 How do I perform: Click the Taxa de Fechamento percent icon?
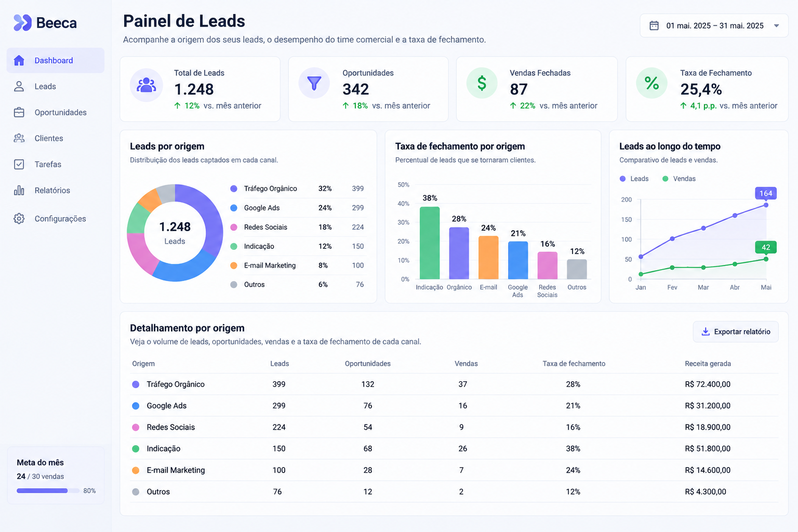click(x=651, y=83)
